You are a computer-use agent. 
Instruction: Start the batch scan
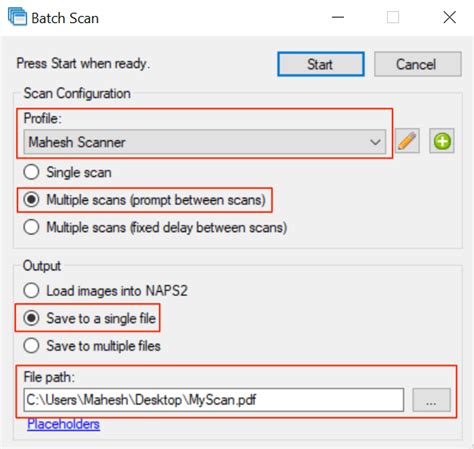tap(321, 64)
